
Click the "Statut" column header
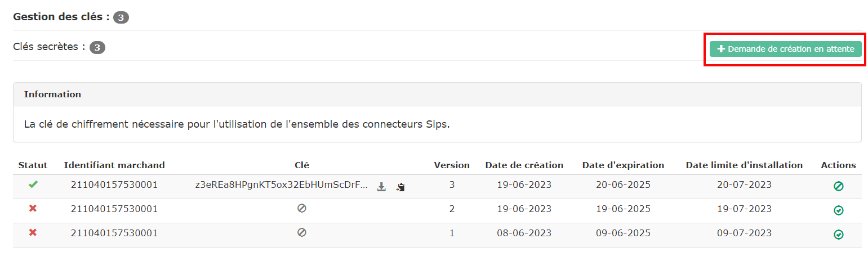click(33, 165)
